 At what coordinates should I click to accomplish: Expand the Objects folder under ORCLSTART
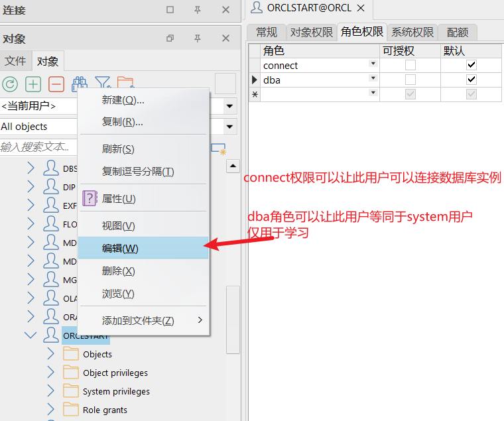51,354
